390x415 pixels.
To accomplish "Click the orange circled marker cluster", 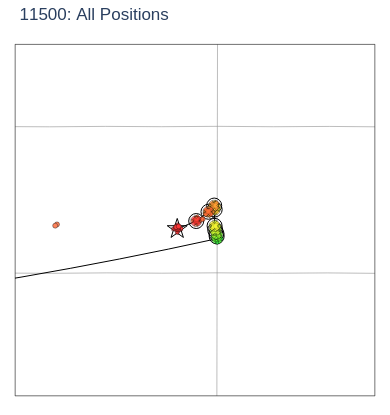I will pos(208,211).
